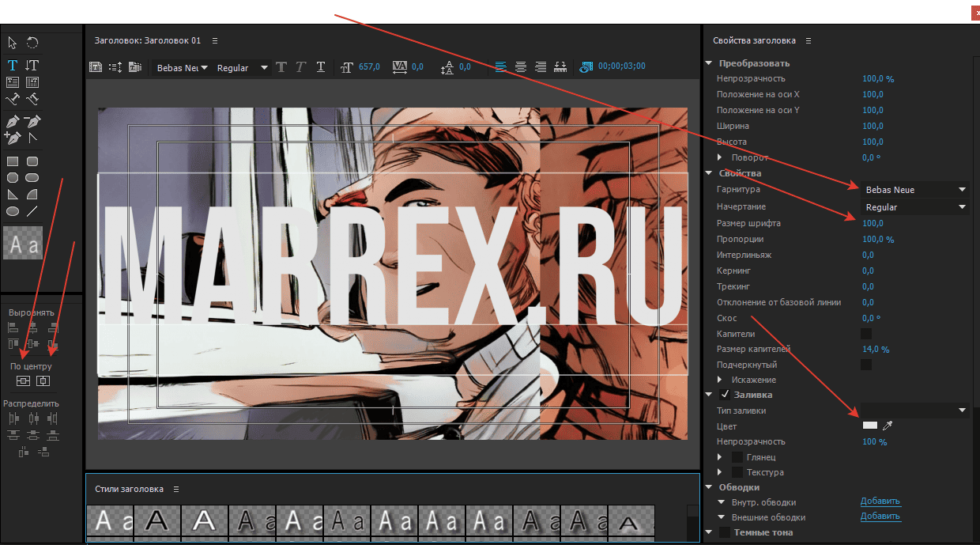Screen dimensions: 980x545
Task: Collapse the Свойства section
Action: click(x=709, y=173)
